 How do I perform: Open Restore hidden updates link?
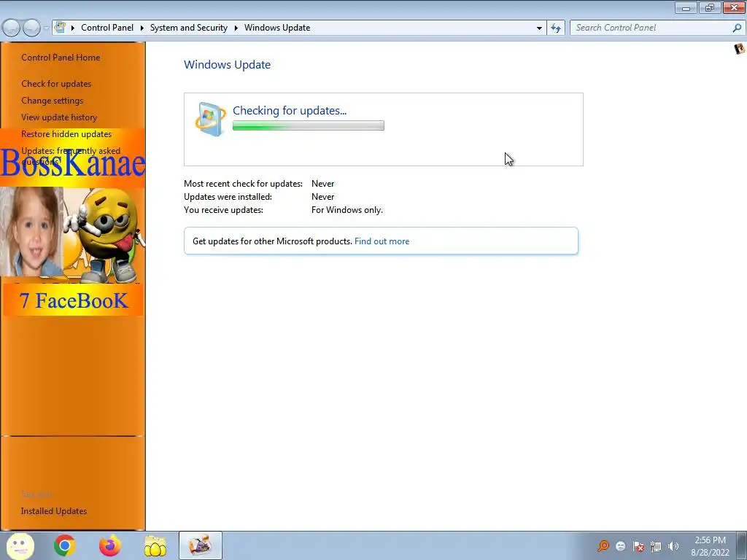[x=66, y=134]
